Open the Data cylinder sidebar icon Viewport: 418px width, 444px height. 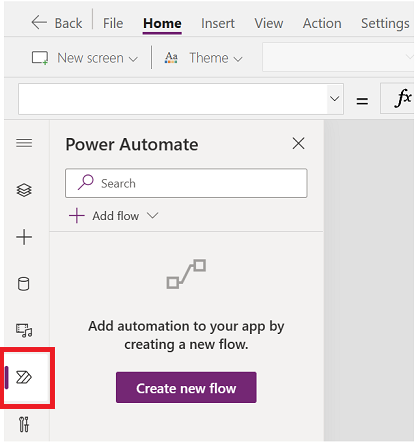24,284
